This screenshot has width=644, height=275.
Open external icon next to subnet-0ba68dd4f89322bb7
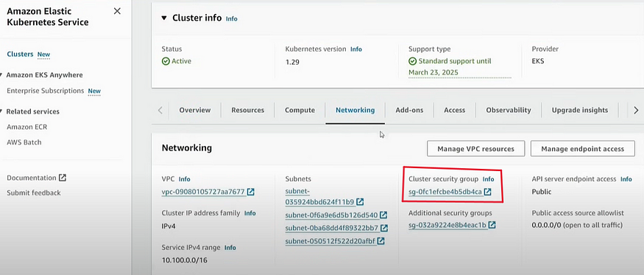[x=384, y=228]
